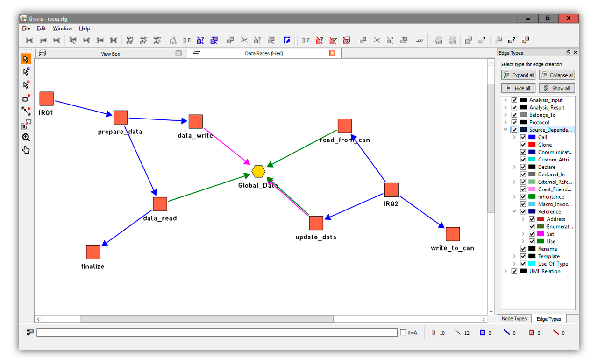The image size is (598, 364).
Task: Click the magenta Set color swatch
Action: [x=541, y=234]
